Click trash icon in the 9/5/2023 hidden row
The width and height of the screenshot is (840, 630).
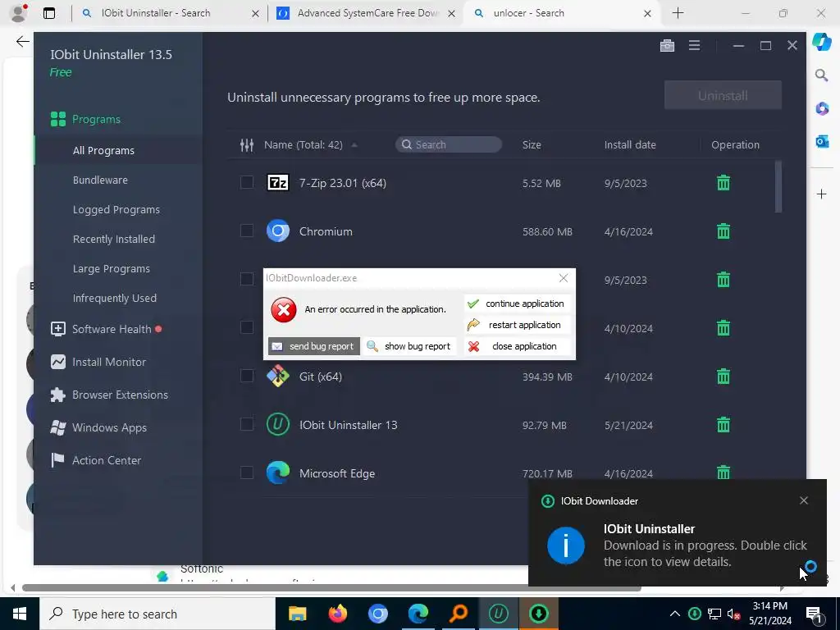click(x=724, y=280)
